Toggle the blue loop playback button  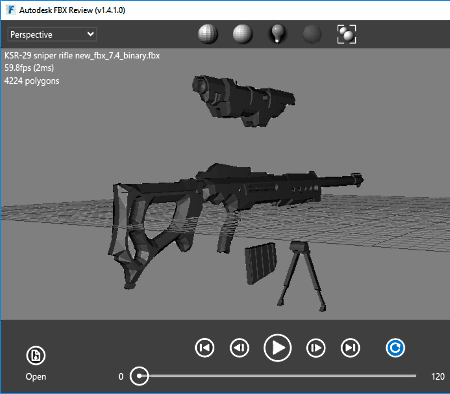[395, 348]
